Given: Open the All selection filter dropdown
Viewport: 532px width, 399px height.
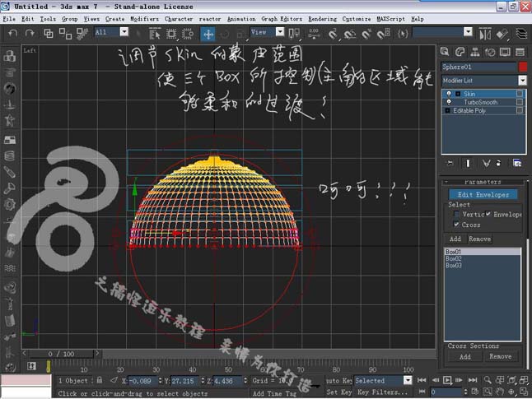Looking at the screenshot, I should (124, 32).
